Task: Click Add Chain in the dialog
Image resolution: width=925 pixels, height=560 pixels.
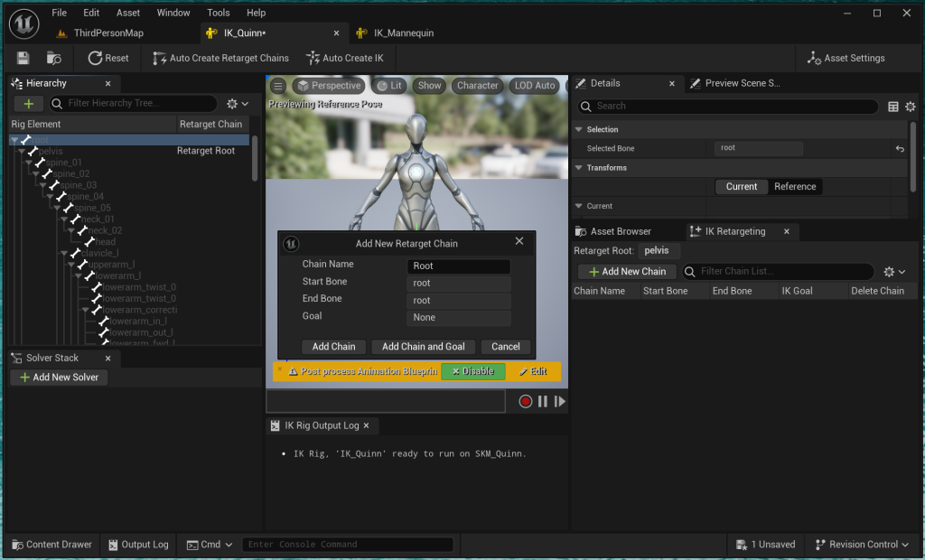Action: [x=334, y=346]
